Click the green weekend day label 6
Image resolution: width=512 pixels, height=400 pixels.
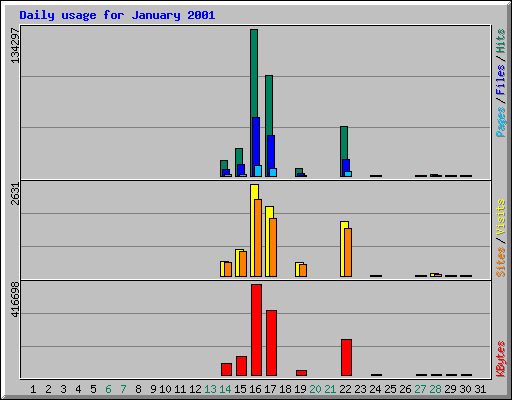tap(108, 389)
